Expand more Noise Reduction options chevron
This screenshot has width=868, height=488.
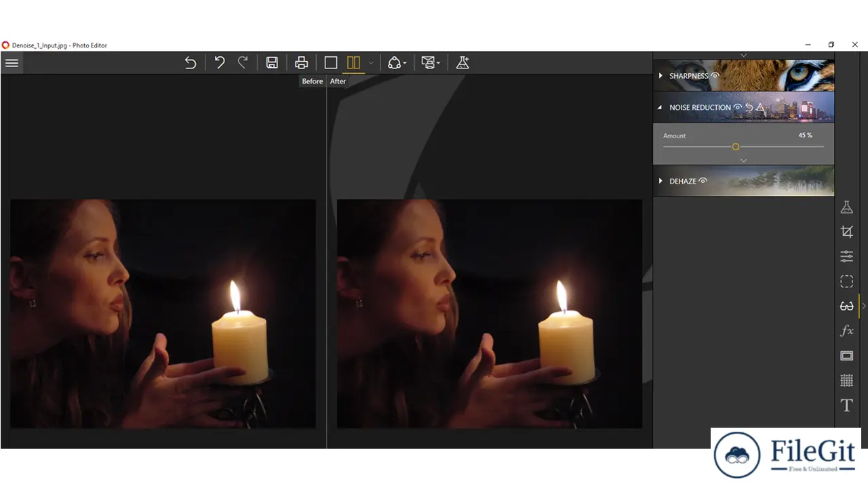(744, 161)
